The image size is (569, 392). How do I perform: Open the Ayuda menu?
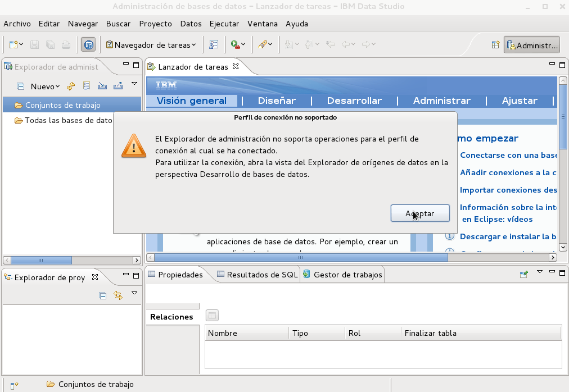tap(297, 24)
